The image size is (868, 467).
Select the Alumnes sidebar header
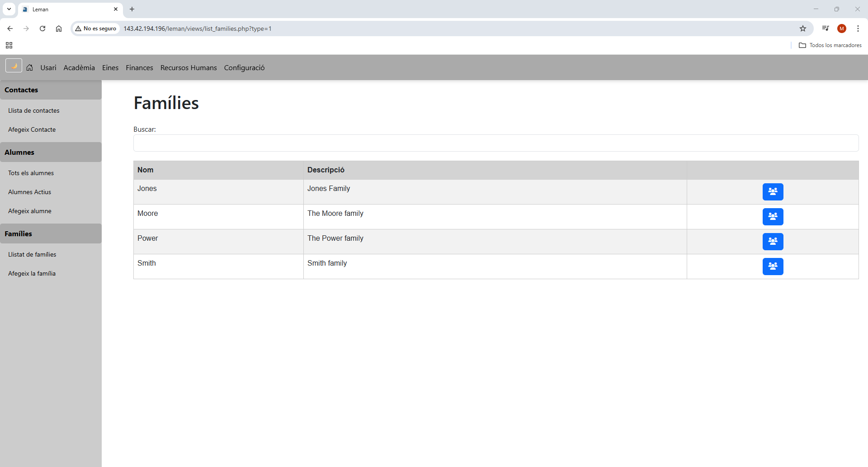coord(51,152)
